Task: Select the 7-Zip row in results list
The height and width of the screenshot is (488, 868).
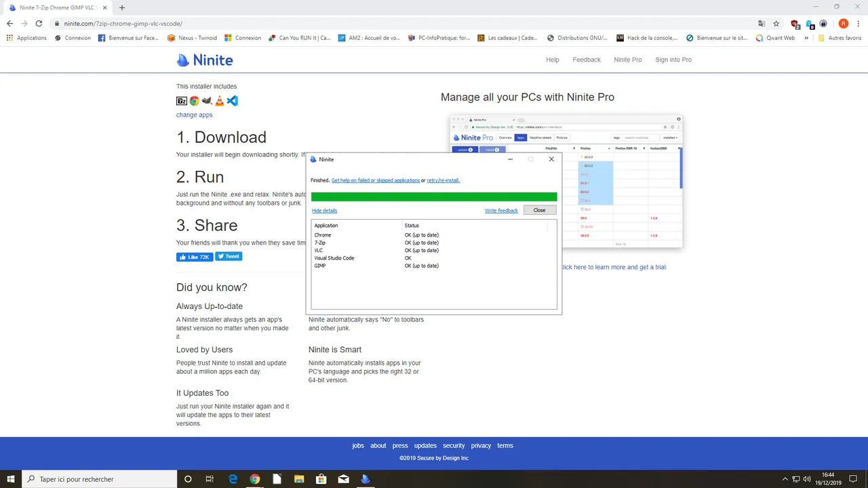Action: tap(434, 243)
